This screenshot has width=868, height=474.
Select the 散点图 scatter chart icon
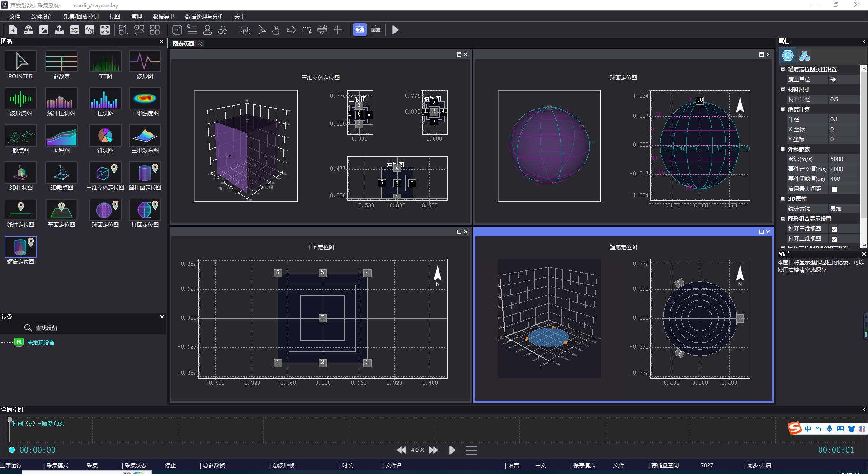pyautogui.click(x=20, y=136)
